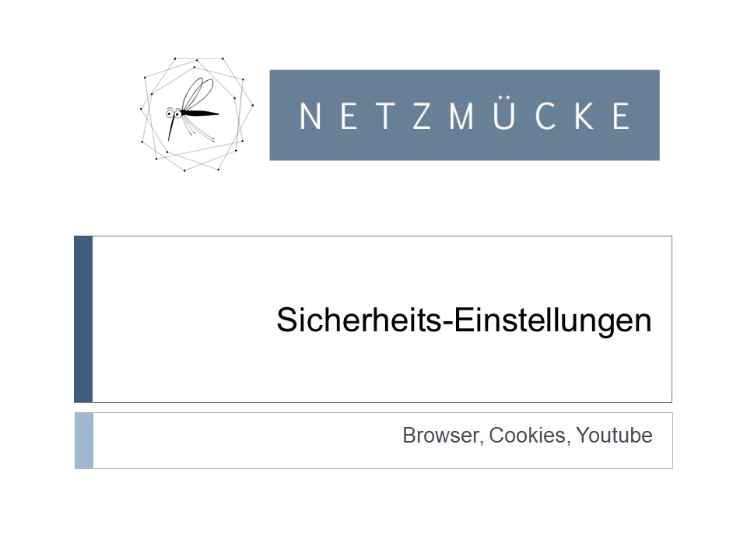747x560 pixels.
Task: Click the mosquito's wings
Action: (198, 94)
